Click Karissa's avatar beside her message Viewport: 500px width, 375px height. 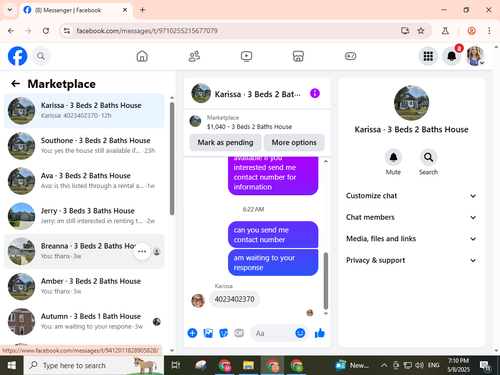[x=198, y=301]
